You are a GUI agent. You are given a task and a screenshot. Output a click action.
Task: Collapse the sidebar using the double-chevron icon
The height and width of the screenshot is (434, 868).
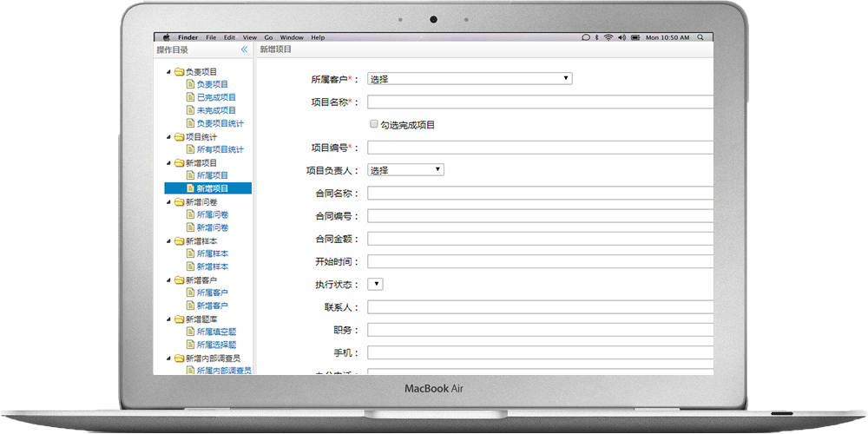coord(244,50)
